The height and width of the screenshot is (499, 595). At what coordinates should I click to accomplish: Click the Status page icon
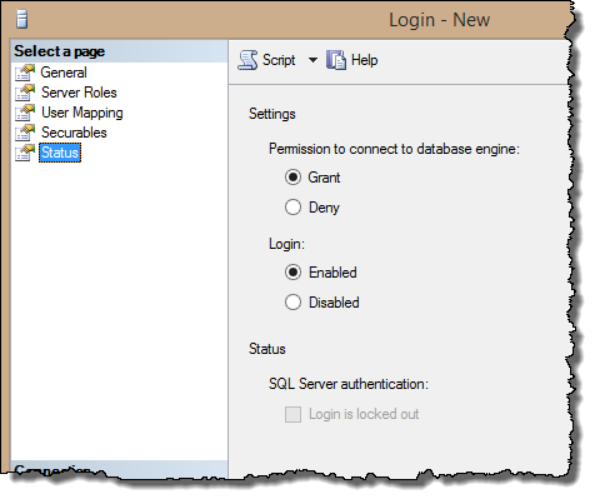click(x=25, y=153)
